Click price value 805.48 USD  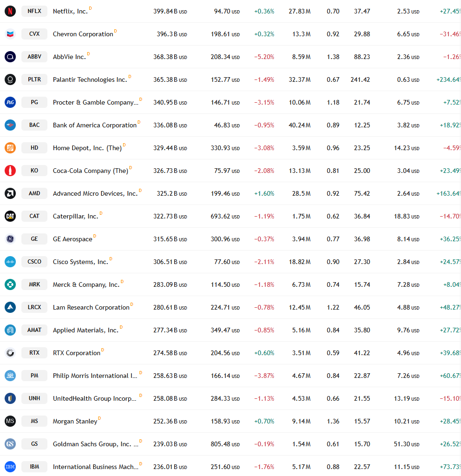pos(225,444)
